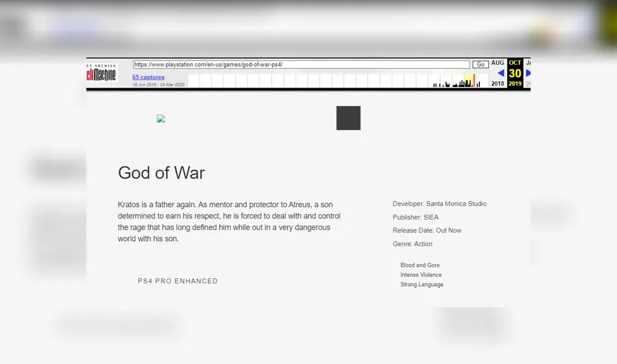
Task: Click the previous capture left arrow
Action: [x=500, y=73]
